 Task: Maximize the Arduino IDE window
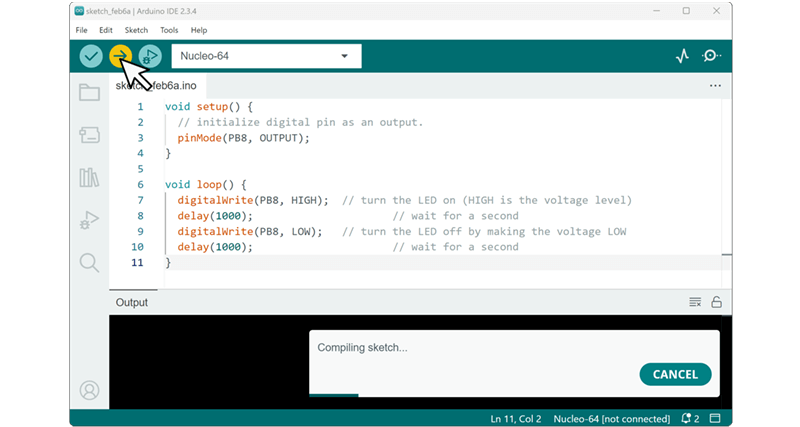[x=686, y=11]
